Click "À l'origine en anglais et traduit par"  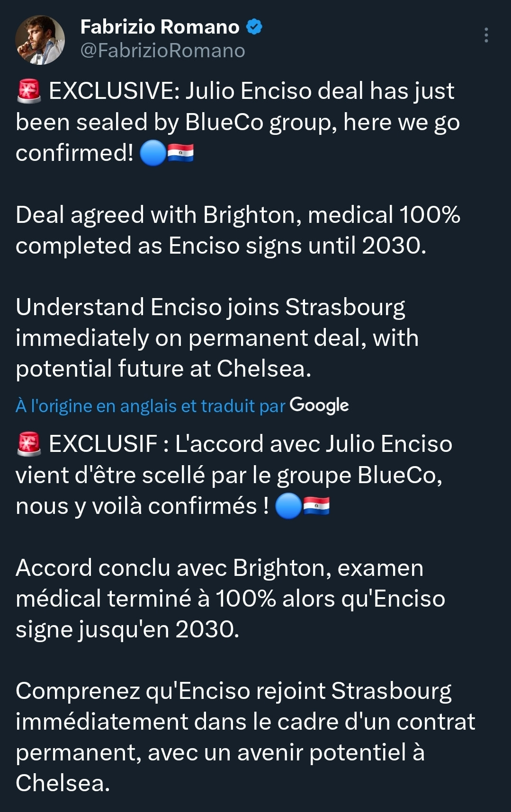click(150, 406)
